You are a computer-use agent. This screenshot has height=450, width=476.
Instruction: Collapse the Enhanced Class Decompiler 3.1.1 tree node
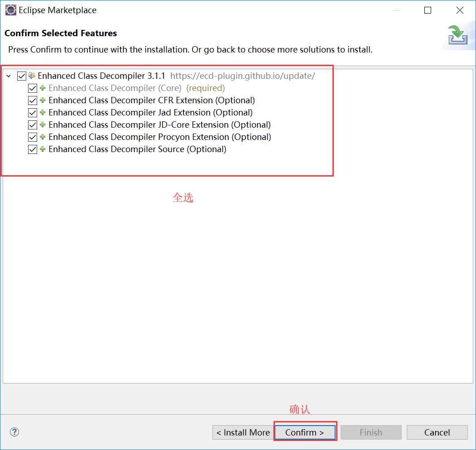click(x=9, y=76)
